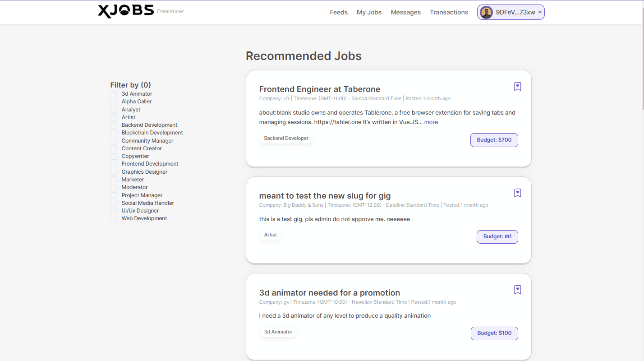Click the Budget: $100 button
This screenshot has height=361, width=644.
pyautogui.click(x=494, y=333)
